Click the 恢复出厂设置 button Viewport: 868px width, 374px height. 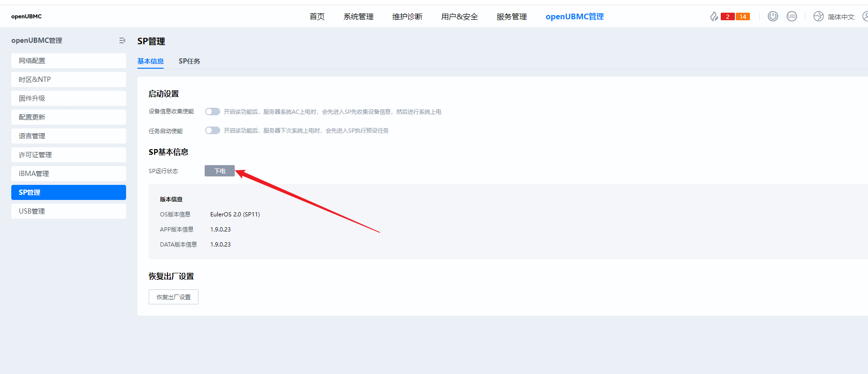pos(174,297)
